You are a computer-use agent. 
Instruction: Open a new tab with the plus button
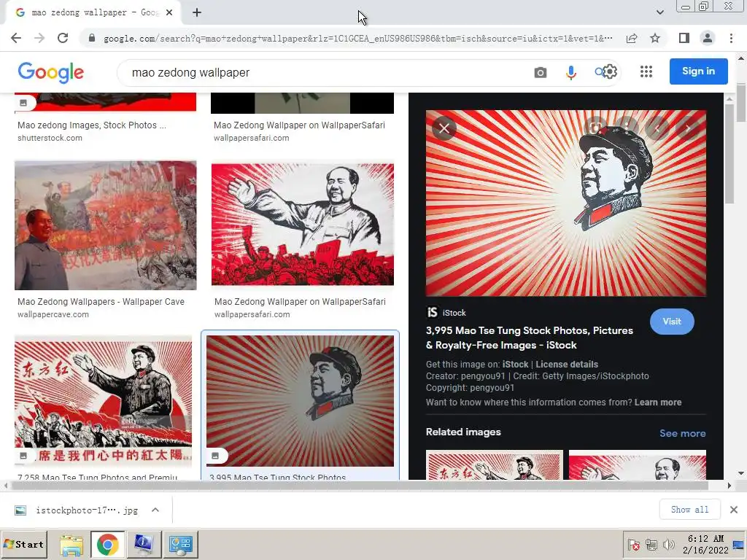[x=197, y=13]
